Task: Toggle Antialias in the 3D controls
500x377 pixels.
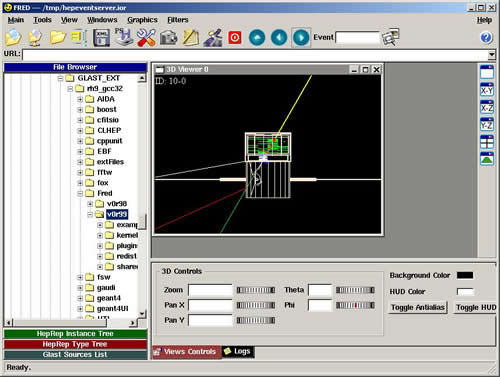Action: tap(418, 307)
